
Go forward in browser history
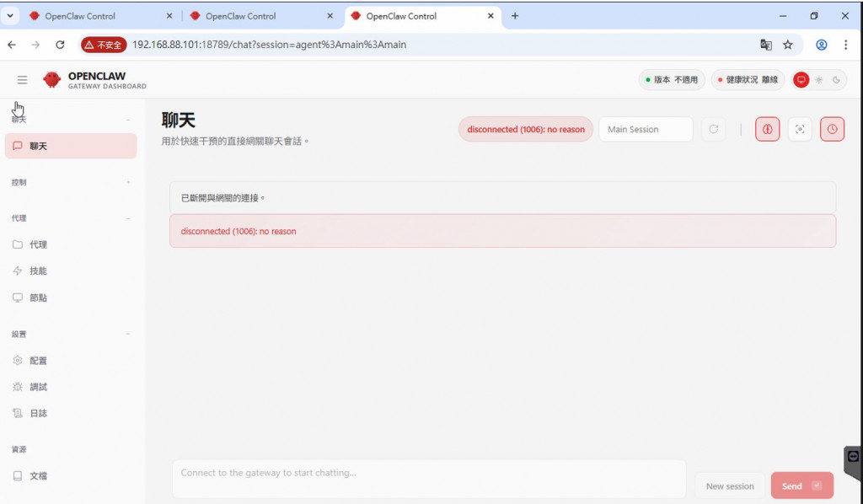[x=35, y=45]
